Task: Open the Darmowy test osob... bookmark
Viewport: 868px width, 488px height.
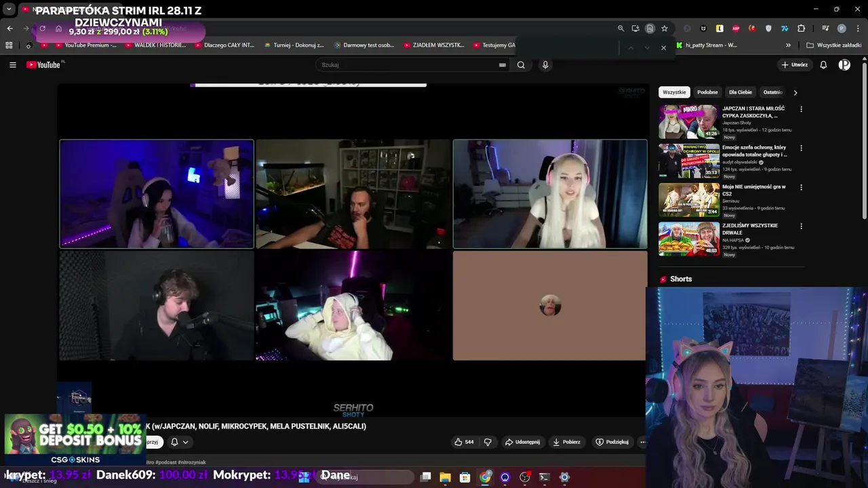Action: pos(363,45)
